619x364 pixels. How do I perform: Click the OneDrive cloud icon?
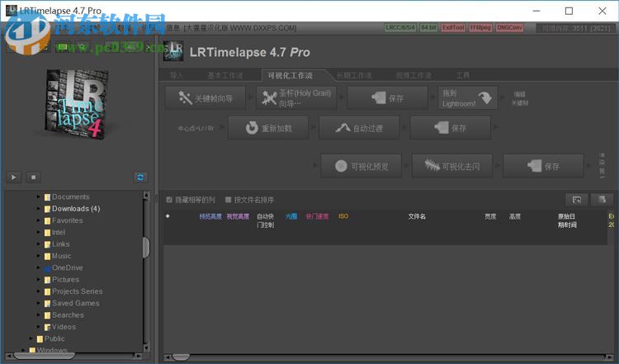tap(47, 268)
